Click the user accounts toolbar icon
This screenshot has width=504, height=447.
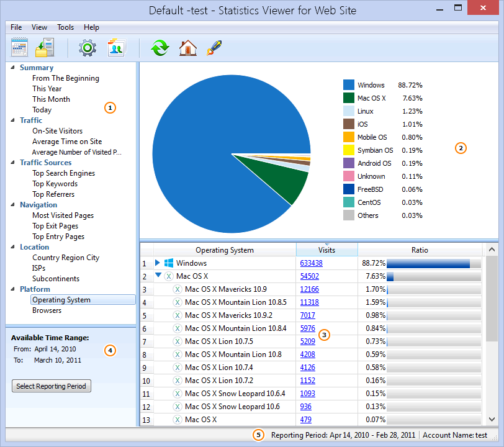[x=116, y=48]
